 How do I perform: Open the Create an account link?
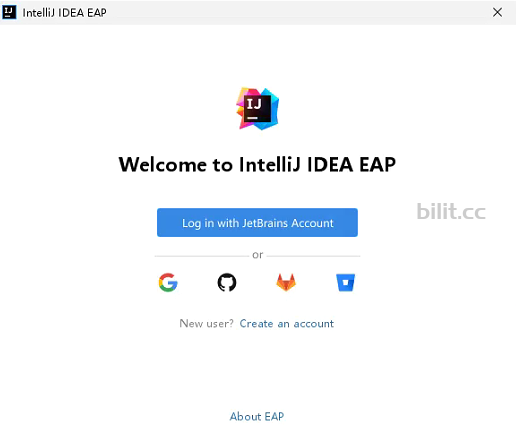(287, 324)
